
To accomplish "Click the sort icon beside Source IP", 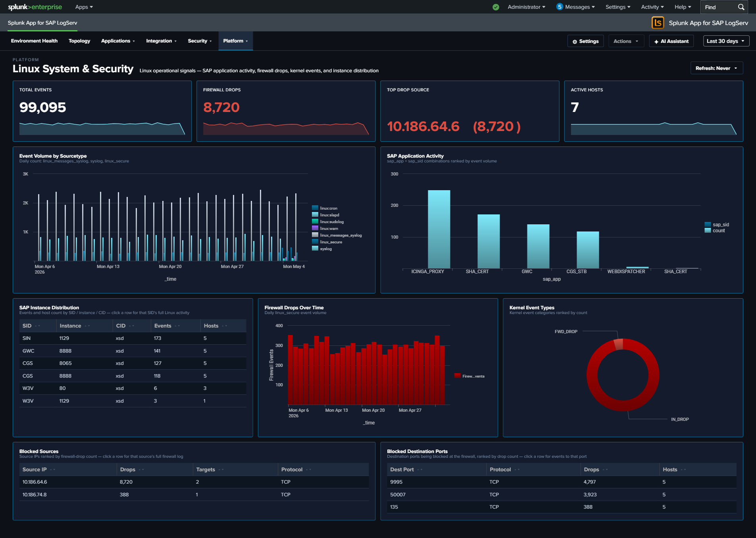I will tap(53, 470).
